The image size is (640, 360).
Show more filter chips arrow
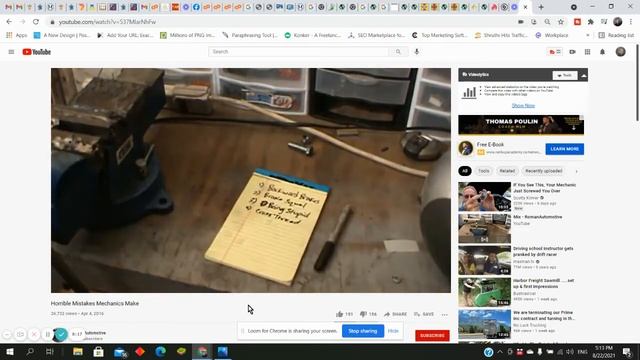(576, 171)
